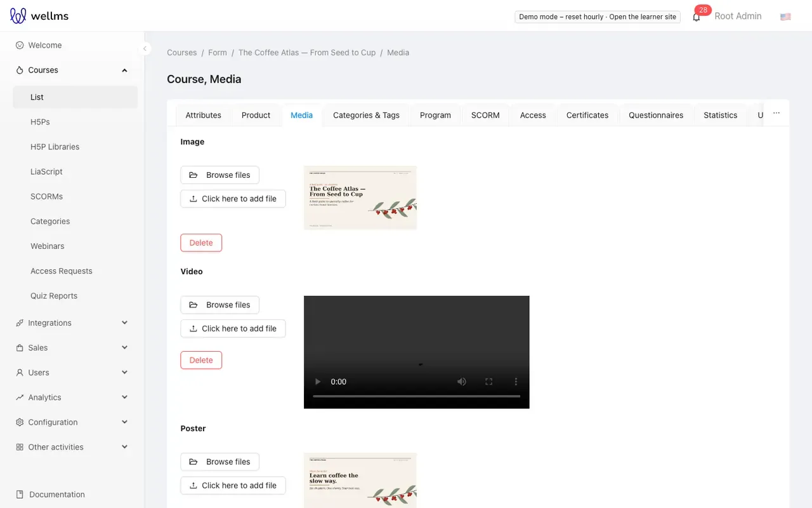The image size is (812, 508).
Task: Delete the course image
Action: click(201, 243)
